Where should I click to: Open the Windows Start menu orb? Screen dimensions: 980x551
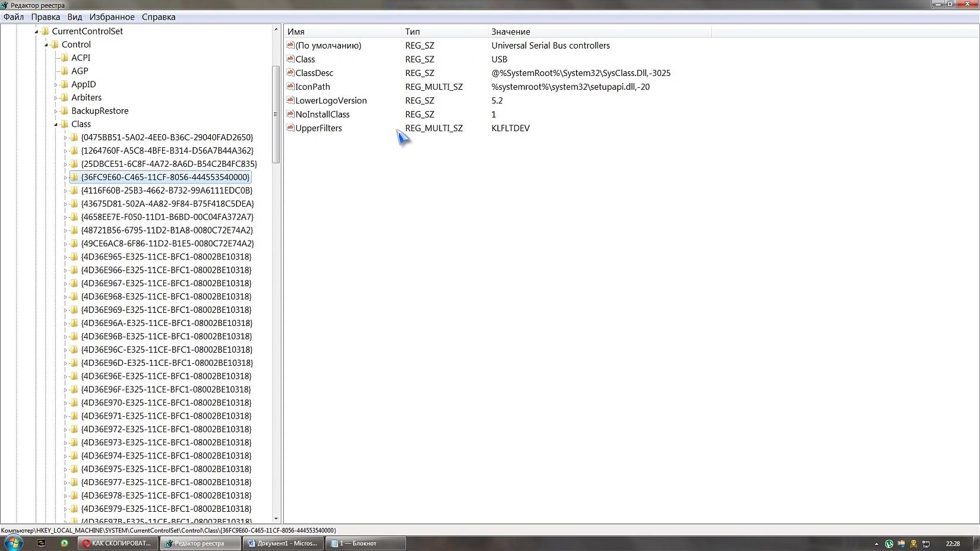tap(13, 543)
